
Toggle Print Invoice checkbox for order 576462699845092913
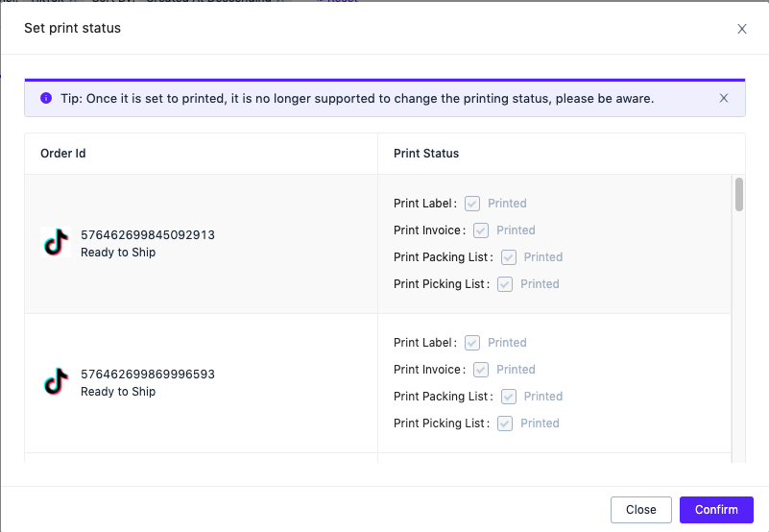(x=481, y=230)
